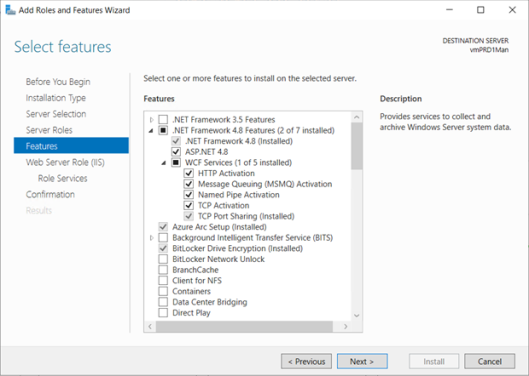529x376 pixels.
Task: Click the horizontal scrollbar thumb of features list
Action: point(244,326)
